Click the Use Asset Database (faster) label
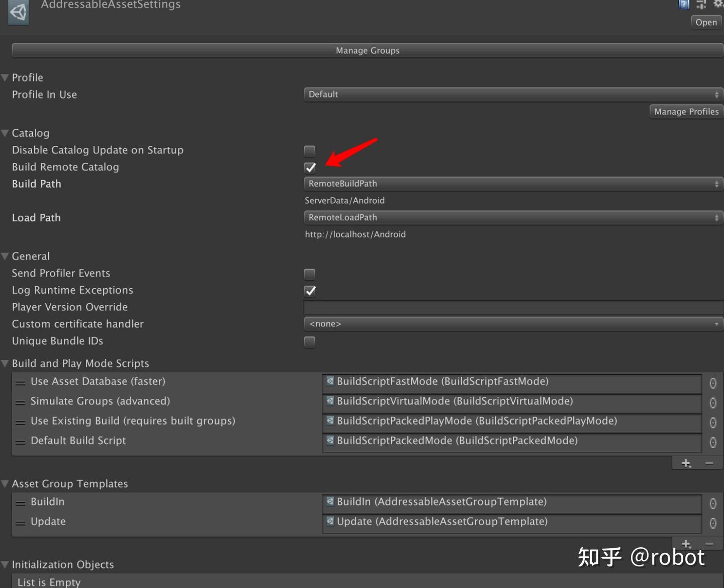 click(x=98, y=382)
